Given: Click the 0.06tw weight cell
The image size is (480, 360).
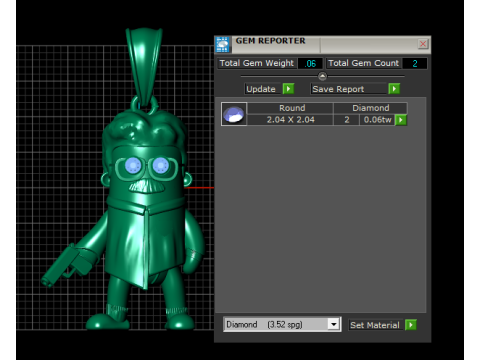Looking at the screenshot, I should click(377, 120).
